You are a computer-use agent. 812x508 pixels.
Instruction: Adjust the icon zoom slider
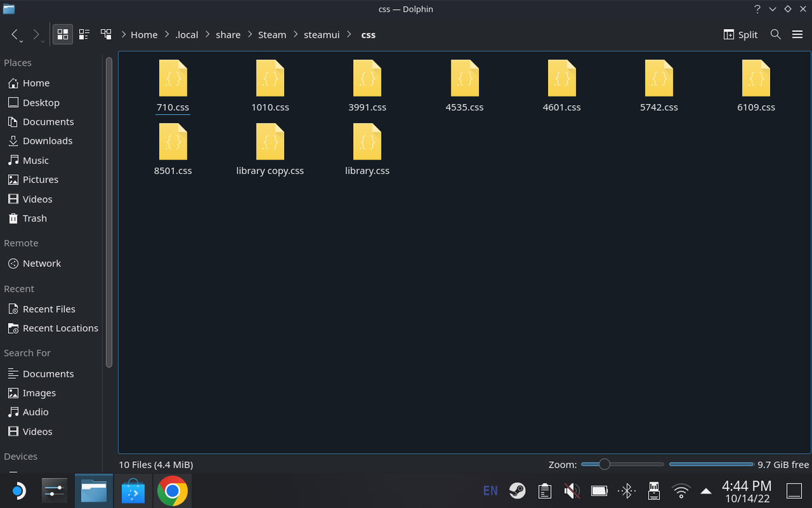point(604,464)
